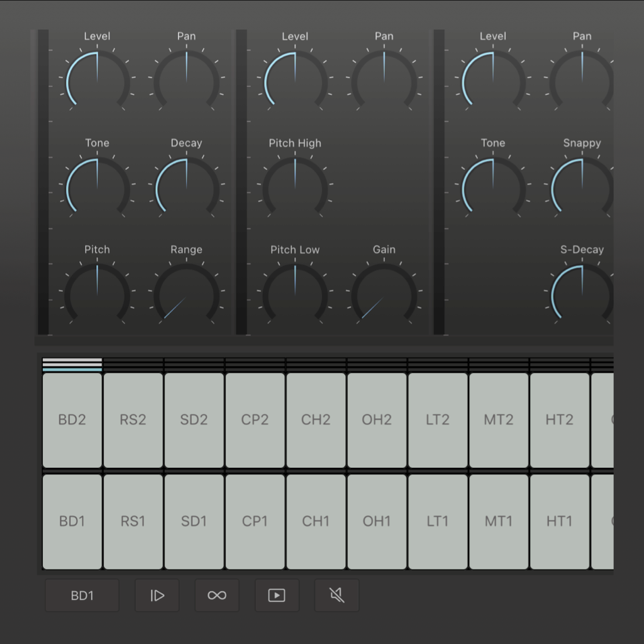Click the Pitch knob in the first module
Image resolution: width=644 pixels, height=644 pixels.
[97, 296]
